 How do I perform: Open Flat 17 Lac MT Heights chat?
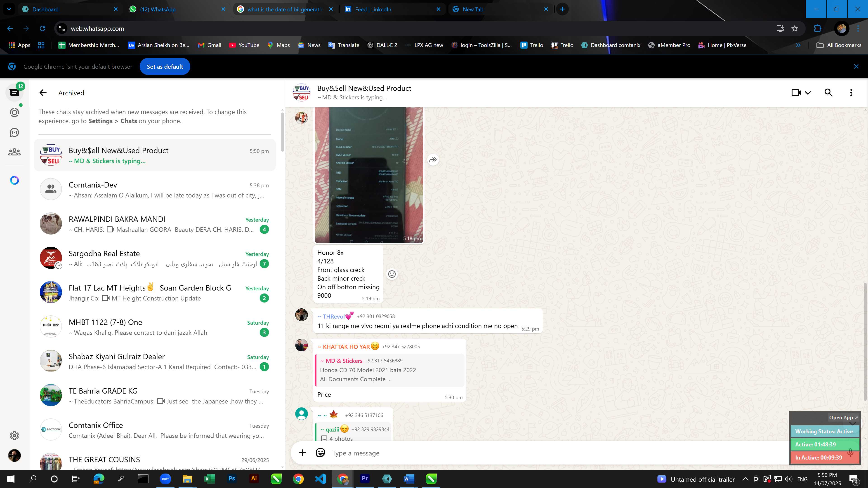155,293
